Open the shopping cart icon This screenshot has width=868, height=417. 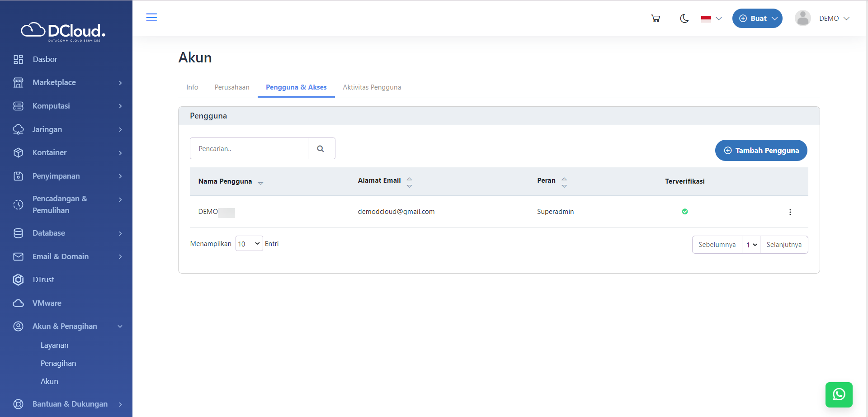click(656, 19)
